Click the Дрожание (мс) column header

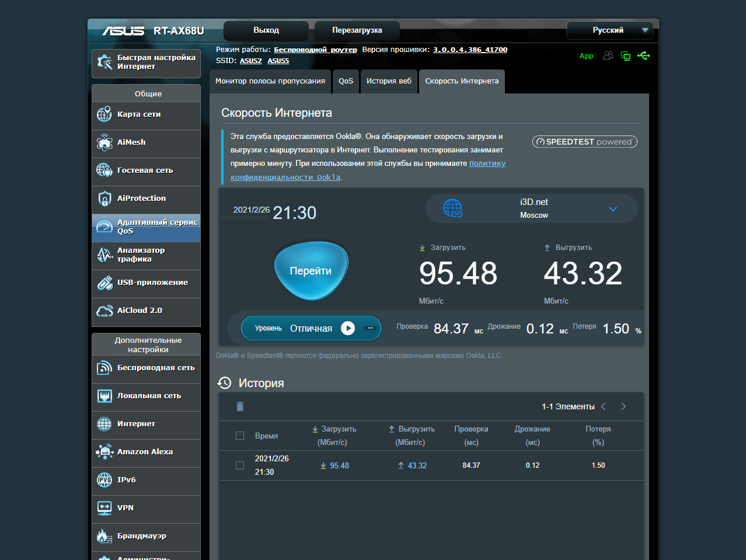532,436
